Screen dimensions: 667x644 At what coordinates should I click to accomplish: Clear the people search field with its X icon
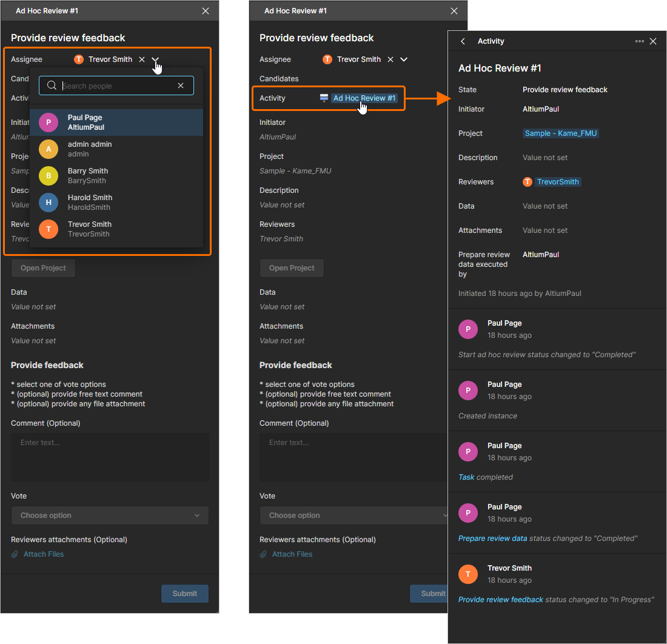(x=181, y=86)
